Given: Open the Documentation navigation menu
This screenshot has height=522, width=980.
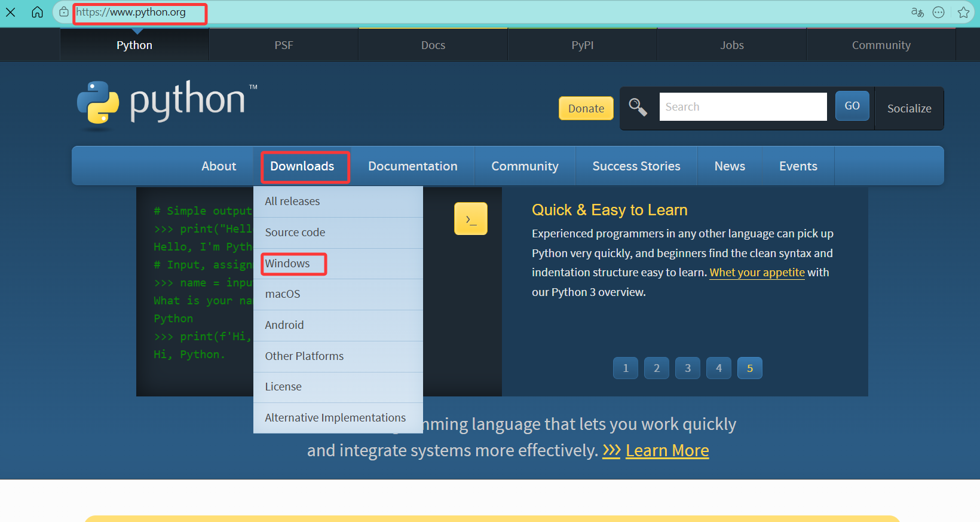Looking at the screenshot, I should pyautogui.click(x=413, y=166).
